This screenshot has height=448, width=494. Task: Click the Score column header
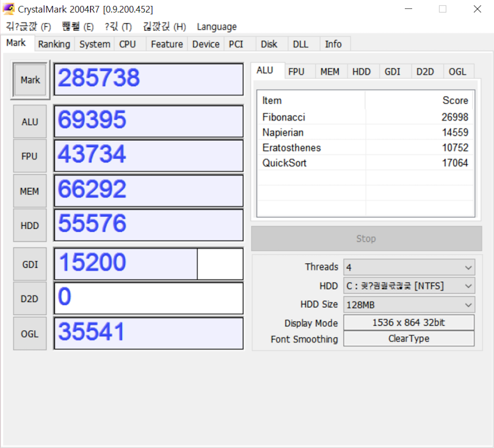tap(420, 100)
